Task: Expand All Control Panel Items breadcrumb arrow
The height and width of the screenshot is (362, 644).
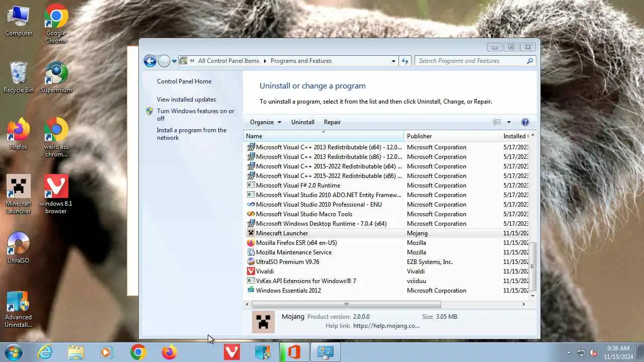Action: (x=265, y=61)
